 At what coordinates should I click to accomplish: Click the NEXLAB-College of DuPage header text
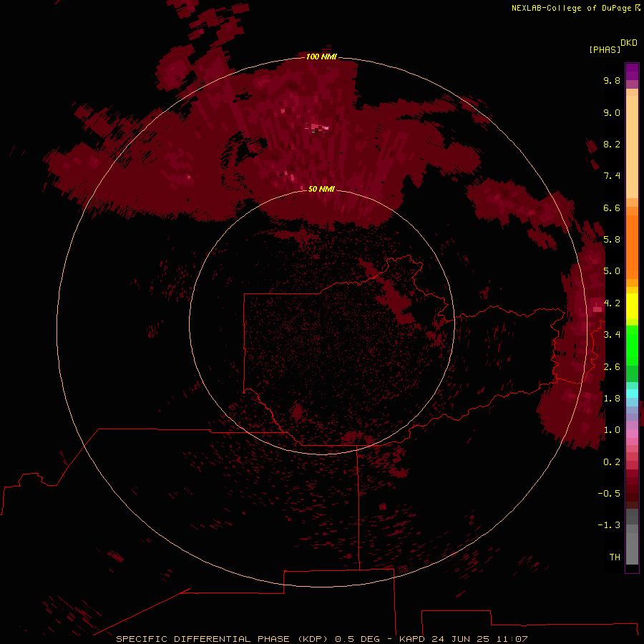click(x=571, y=8)
